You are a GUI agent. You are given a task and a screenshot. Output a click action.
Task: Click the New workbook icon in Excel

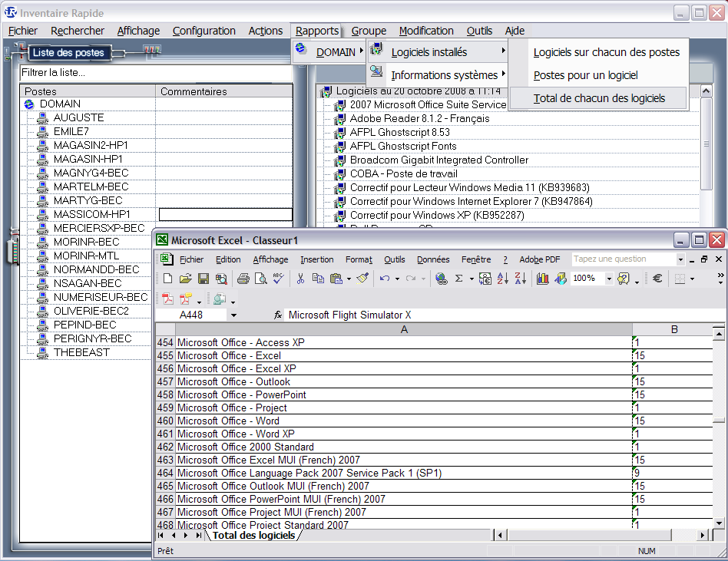tap(168, 279)
